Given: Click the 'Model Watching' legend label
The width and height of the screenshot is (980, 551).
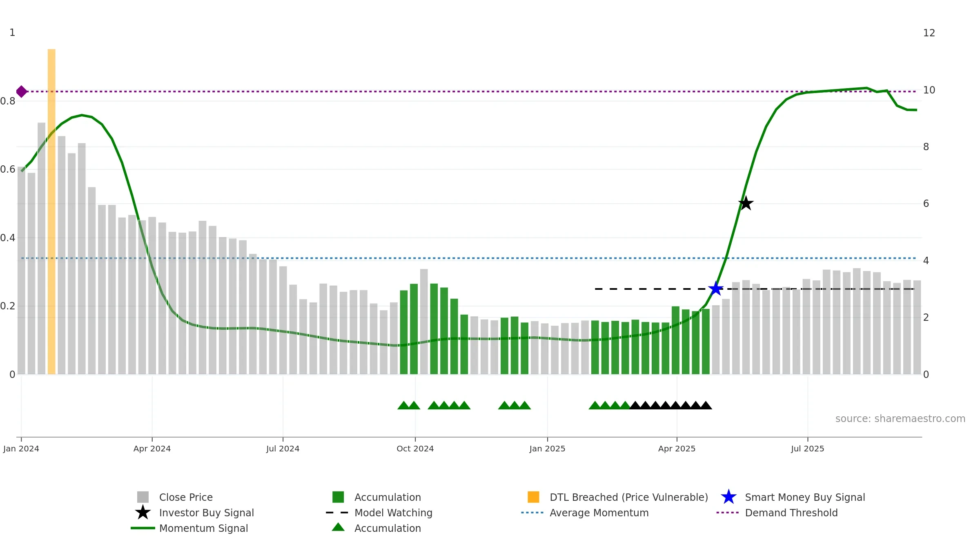Looking at the screenshot, I should [x=393, y=513].
